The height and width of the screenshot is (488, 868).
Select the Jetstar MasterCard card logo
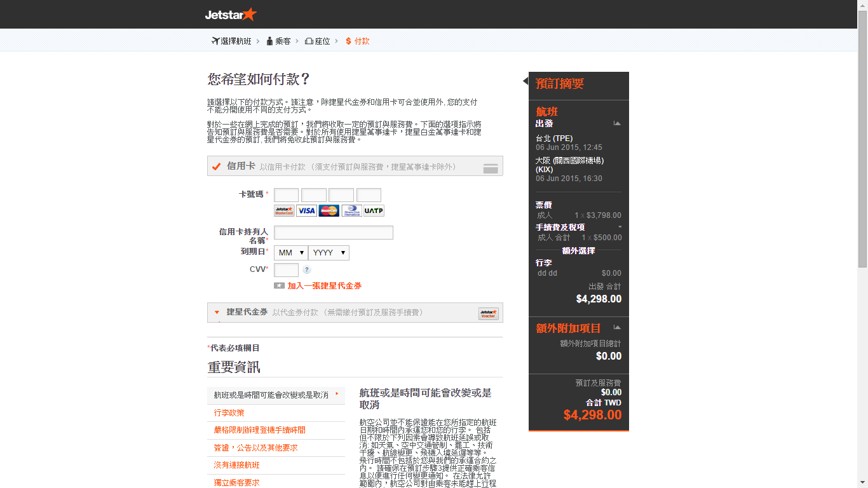pyautogui.click(x=284, y=211)
